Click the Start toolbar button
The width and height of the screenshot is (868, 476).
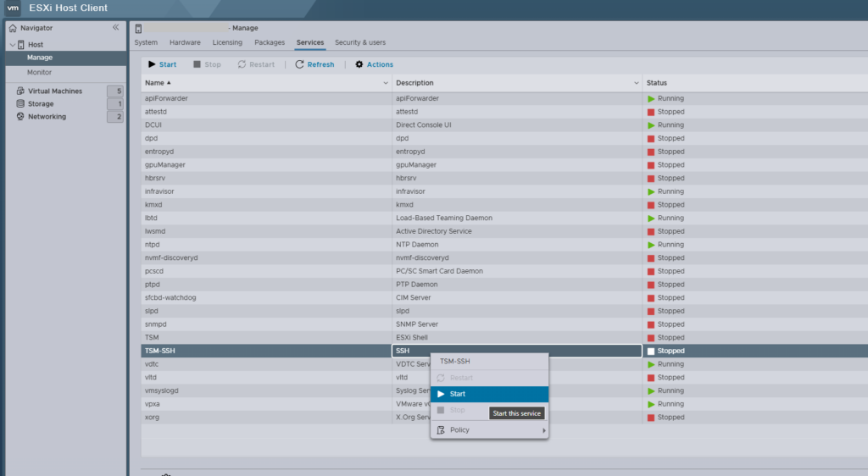click(x=162, y=64)
